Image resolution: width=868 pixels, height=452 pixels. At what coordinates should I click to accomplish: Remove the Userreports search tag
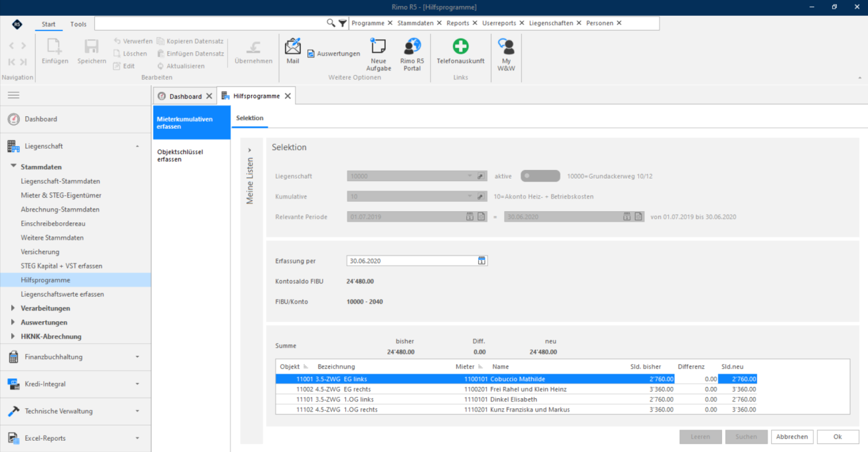pyautogui.click(x=521, y=23)
